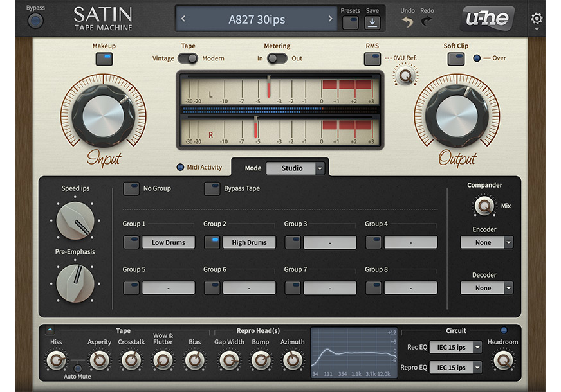This screenshot has height=392, width=561.
Task: Open the settings gear menu
Action: [537, 19]
